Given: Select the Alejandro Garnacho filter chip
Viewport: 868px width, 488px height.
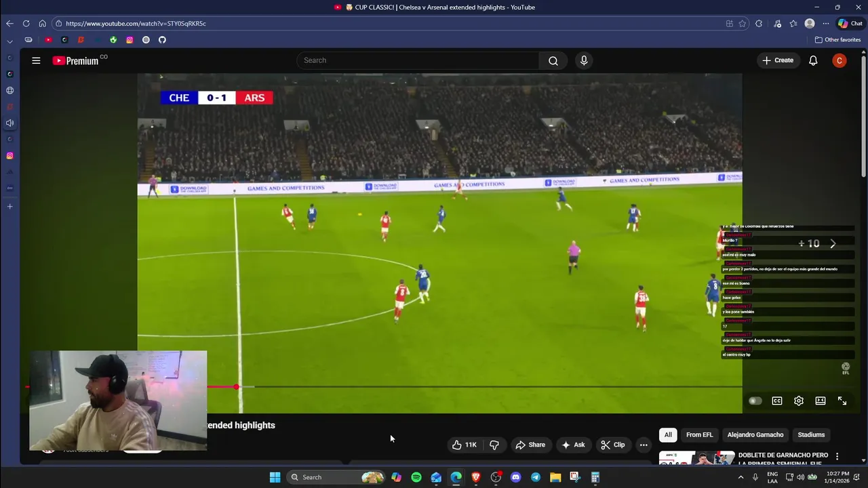Looking at the screenshot, I should [x=755, y=434].
